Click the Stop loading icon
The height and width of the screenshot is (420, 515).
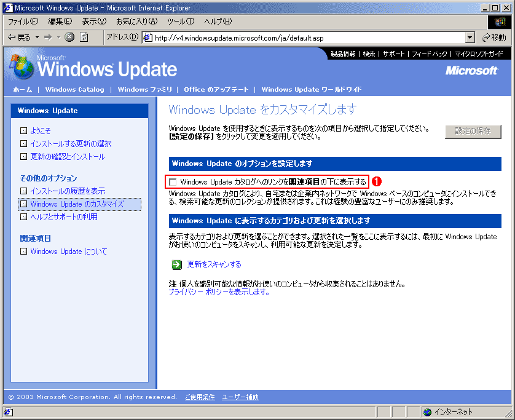tap(69, 37)
